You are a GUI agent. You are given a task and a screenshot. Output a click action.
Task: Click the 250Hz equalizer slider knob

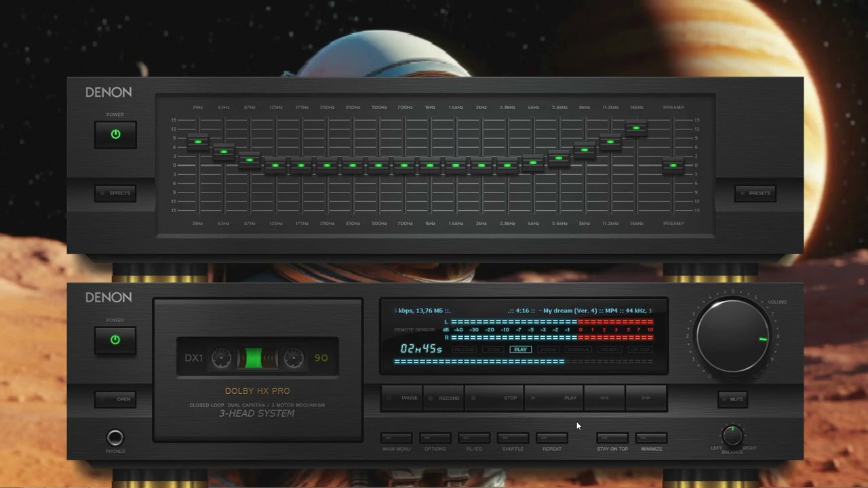coord(327,165)
